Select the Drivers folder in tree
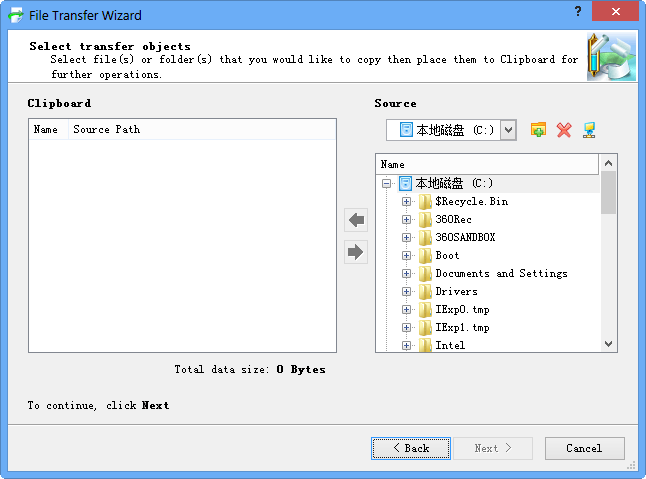Viewport: 646px width, 479px height. 455,292
